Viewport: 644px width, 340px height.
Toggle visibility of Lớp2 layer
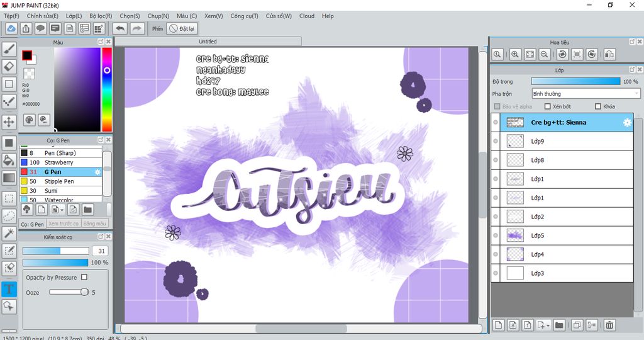pos(496,217)
